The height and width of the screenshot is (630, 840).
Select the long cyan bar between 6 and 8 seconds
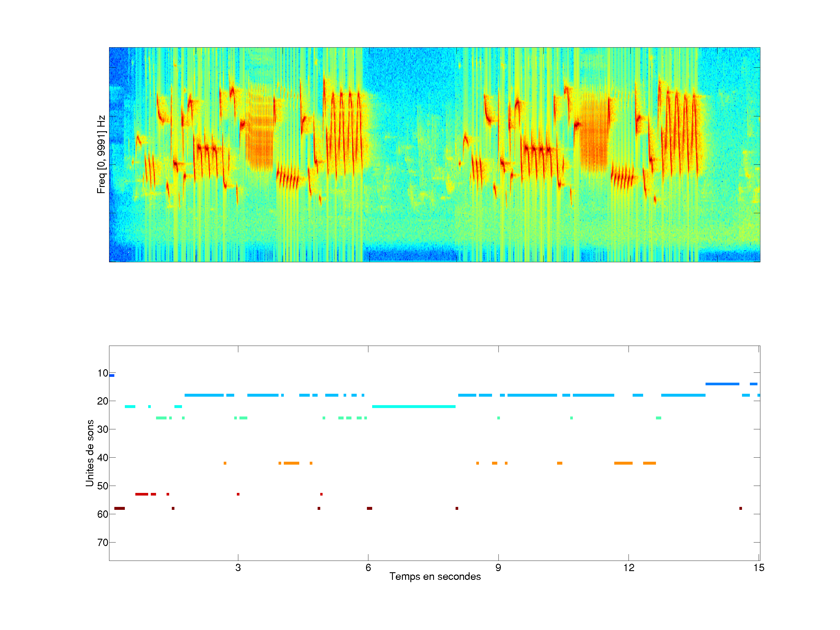click(x=413, y=407)
